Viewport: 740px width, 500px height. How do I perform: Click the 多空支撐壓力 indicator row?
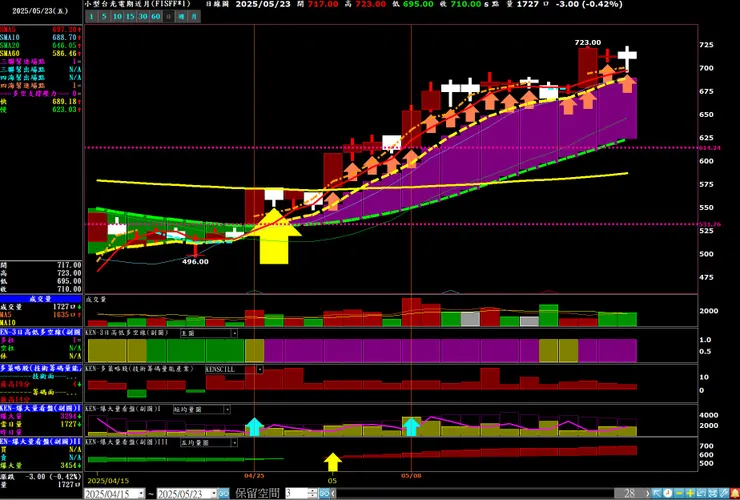41,93
